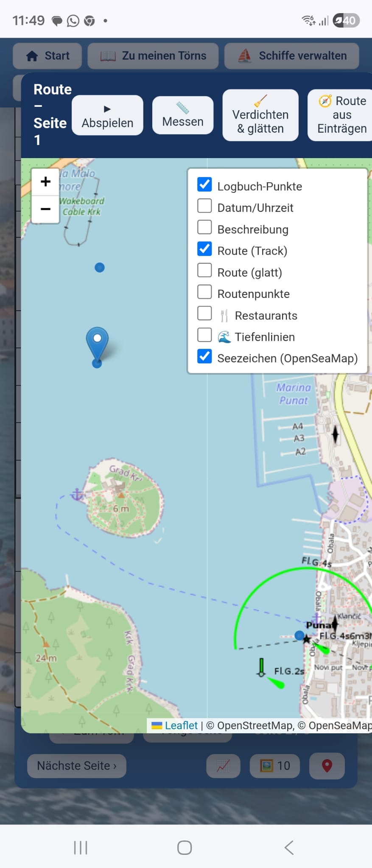Select the blue map pin marker
Screen dimensions: 372x868
pyautogui.click(x=97, y=344)
